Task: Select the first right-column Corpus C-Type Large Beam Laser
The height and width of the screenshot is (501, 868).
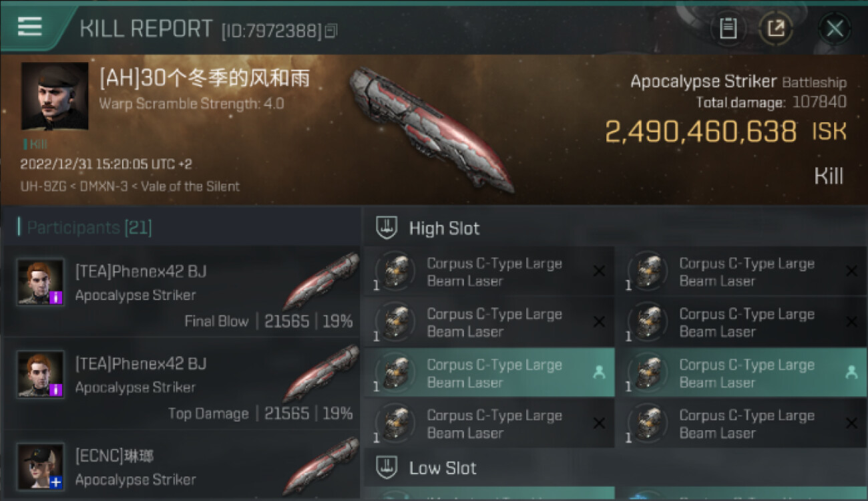Action: click(742, 272)
